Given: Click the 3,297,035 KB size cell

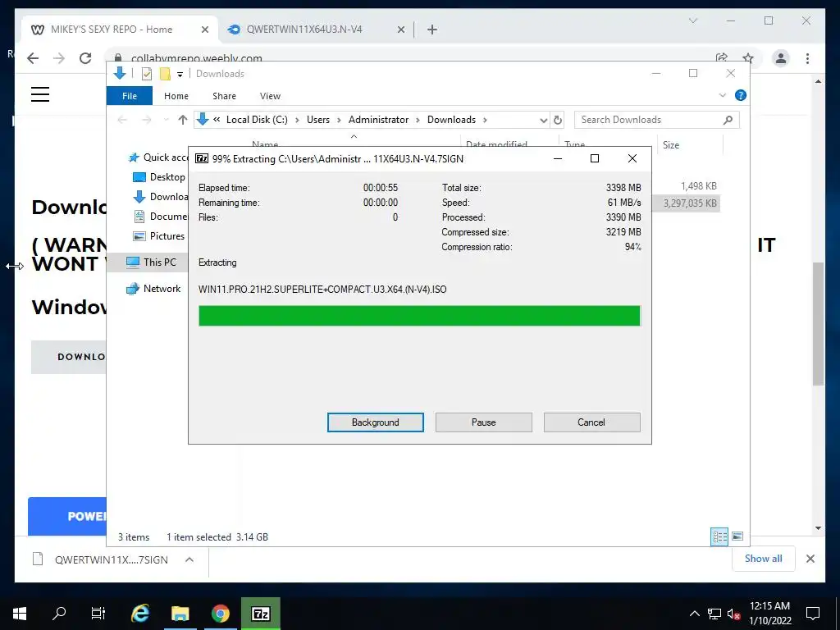Looking at the screenshot, I should pos(689,203).
